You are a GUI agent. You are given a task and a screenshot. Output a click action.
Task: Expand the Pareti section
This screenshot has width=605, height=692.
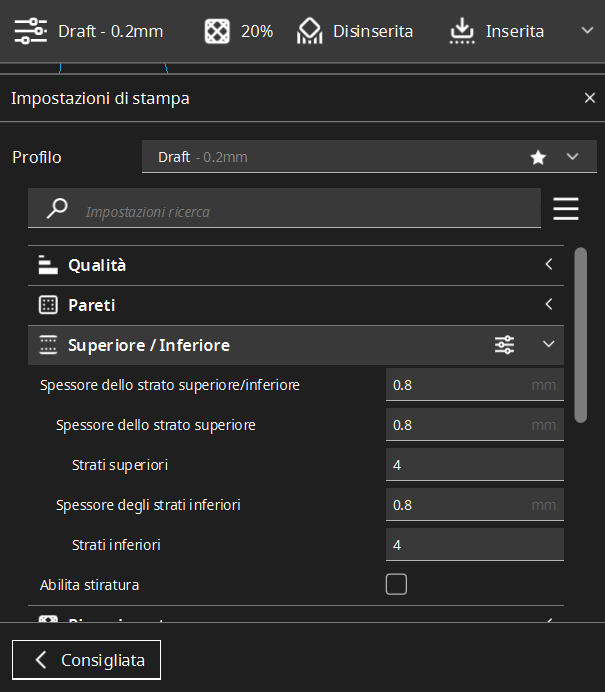pos(295,305)
